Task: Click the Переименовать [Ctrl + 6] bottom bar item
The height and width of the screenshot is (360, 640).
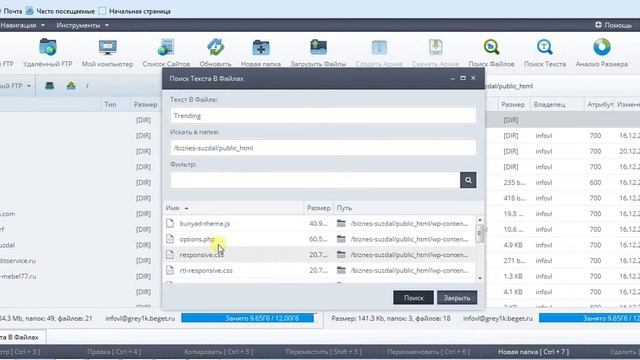Action: pos(429,351)
